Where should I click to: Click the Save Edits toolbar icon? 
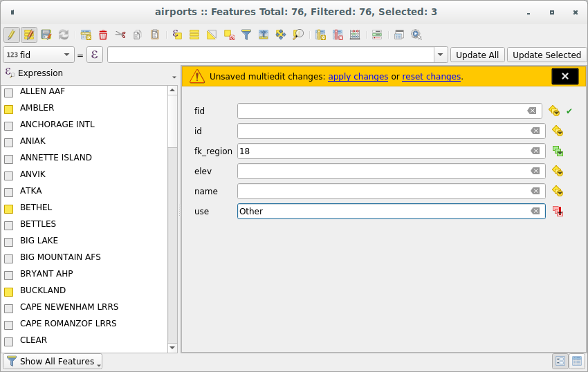pyautogui.click(x=46, y=35)
